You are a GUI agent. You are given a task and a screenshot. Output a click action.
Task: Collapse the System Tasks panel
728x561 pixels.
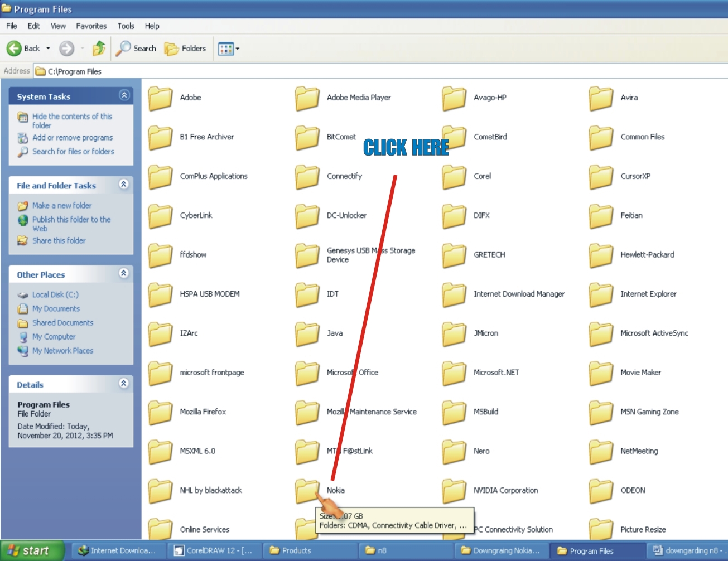(124, 95)
